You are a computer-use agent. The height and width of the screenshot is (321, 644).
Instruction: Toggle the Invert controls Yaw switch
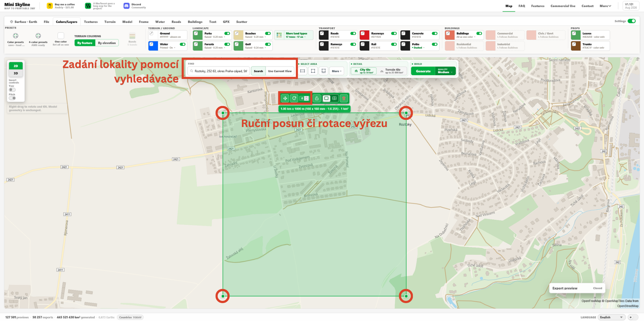tap(12, 90)
